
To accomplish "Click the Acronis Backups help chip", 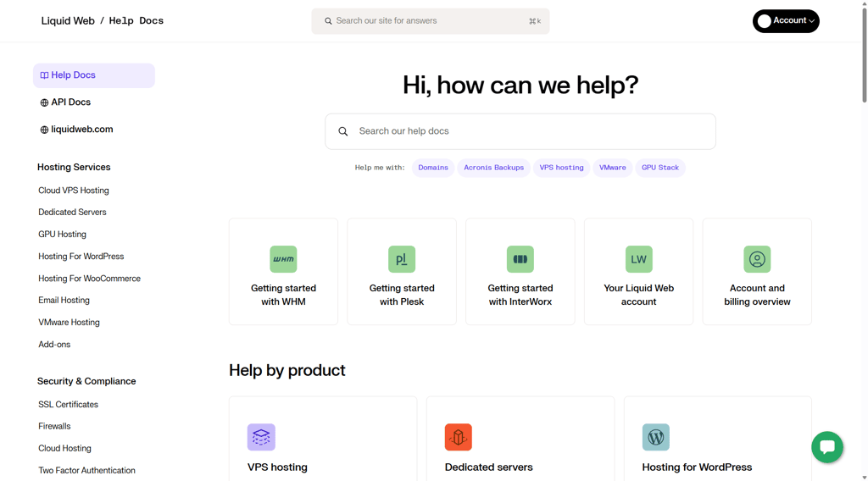I will coord(494,168).
